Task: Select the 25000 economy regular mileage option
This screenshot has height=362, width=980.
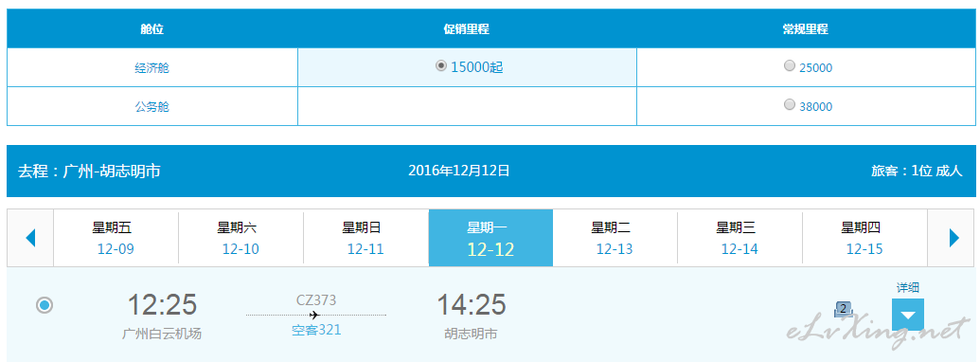Action: pos(790,65)
